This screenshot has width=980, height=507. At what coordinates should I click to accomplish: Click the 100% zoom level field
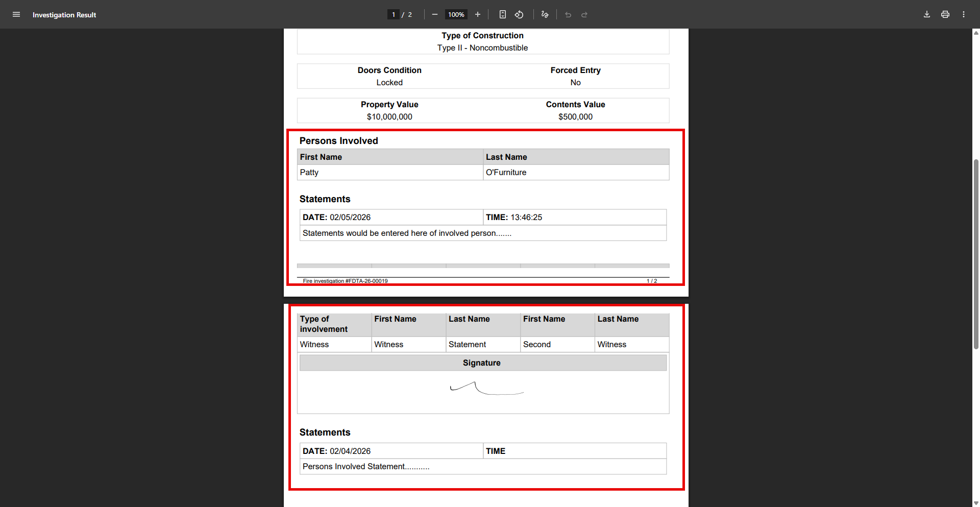pos(456,14)
